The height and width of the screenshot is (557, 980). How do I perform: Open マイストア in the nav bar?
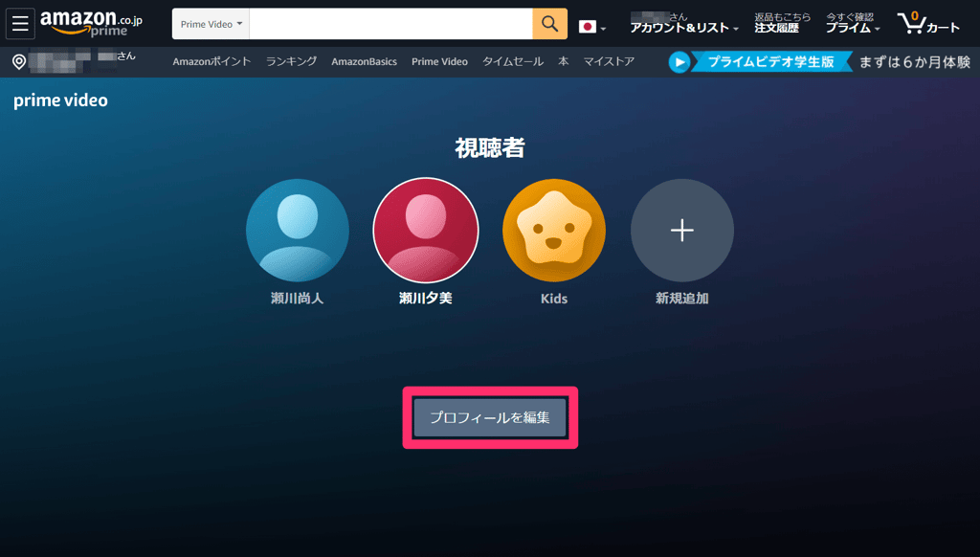[x=609, y=61]
